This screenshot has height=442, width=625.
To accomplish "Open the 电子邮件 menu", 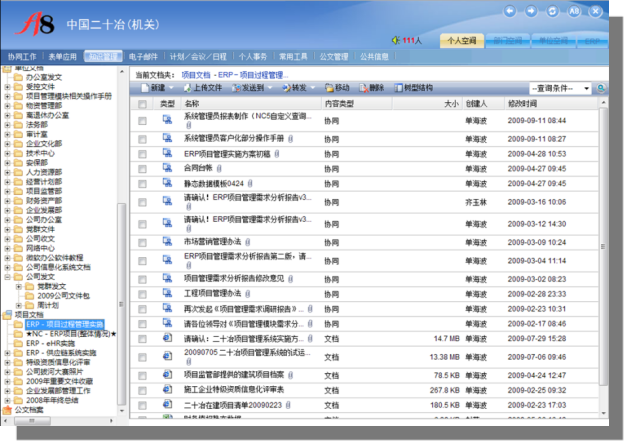I will [x=143, y=57].
